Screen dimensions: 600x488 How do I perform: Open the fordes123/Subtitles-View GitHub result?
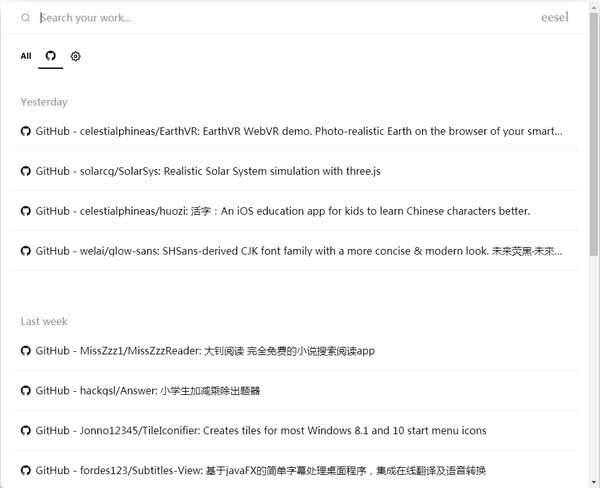coord(295,470)
